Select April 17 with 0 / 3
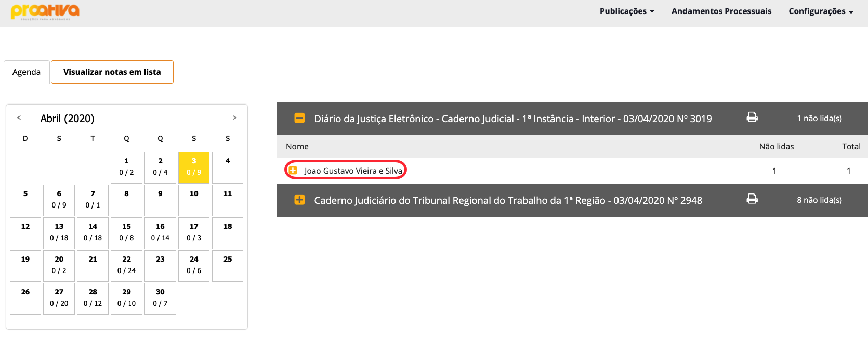 click(194, 233)
